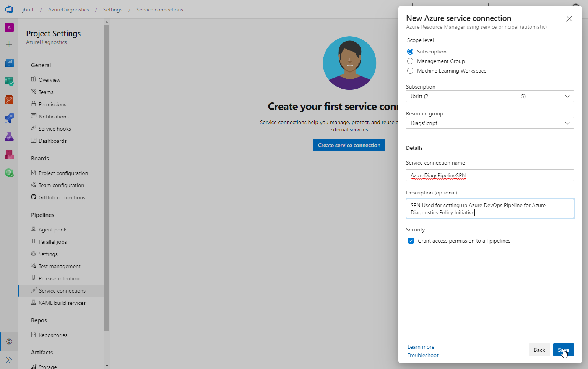588x369 pixels.
Task: Select the Machine Learning Workspace scope
Action: 410,71
